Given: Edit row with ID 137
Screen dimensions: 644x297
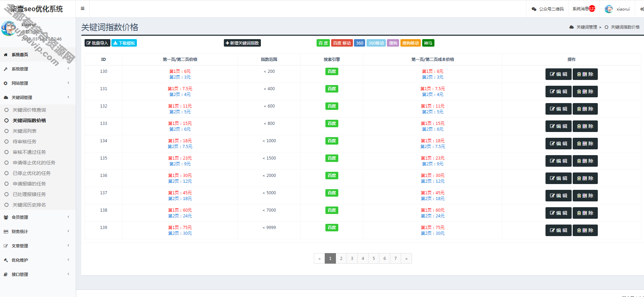Looking at the screenshot, I should pos(558,196).
